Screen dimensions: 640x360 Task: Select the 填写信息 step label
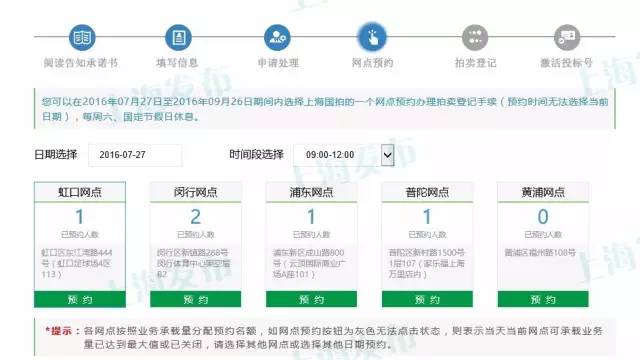[x=177, y=63]
